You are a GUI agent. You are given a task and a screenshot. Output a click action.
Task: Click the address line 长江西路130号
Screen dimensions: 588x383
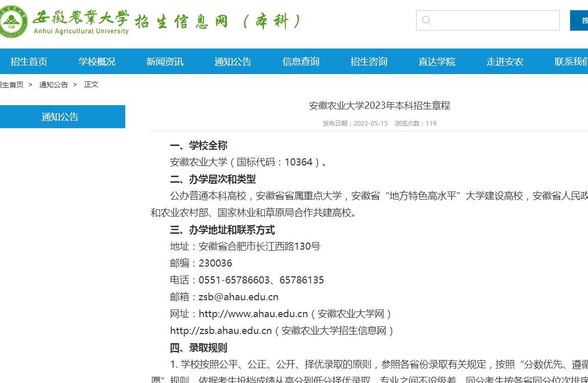pyautogui.click(x=245, y=246)
